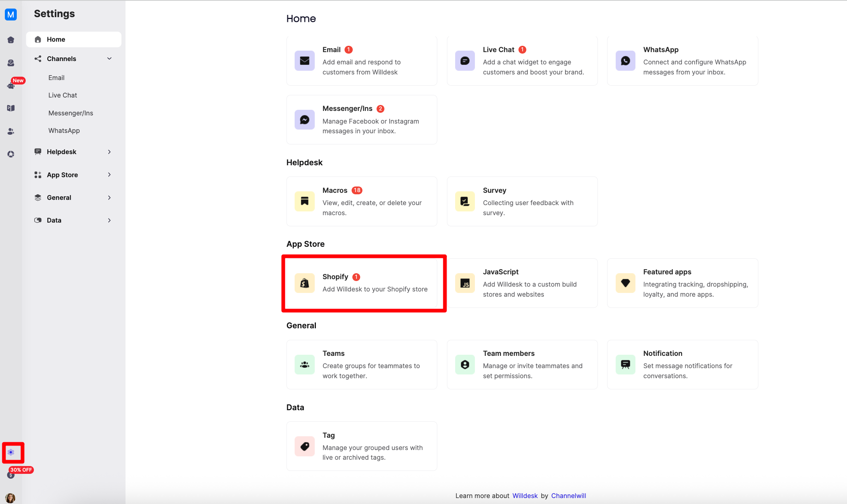Click the Featured apps card title
Image resolution: width=847 pixels, height=504 pixels.
[667, 272]
